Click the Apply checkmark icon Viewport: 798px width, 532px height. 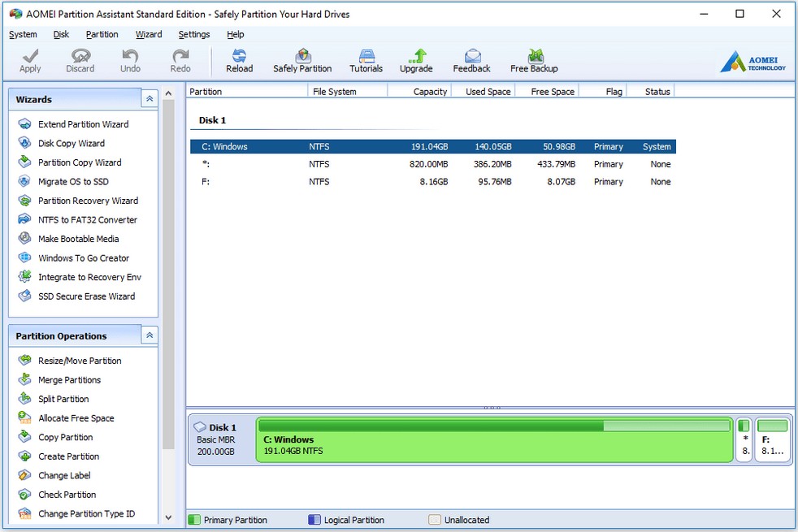point(30,55)
